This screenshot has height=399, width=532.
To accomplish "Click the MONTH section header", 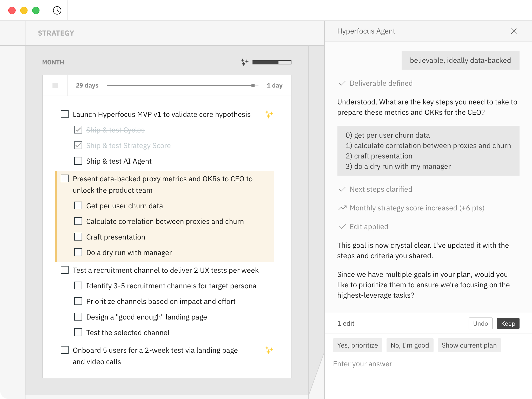I will (x=53, y=62).
